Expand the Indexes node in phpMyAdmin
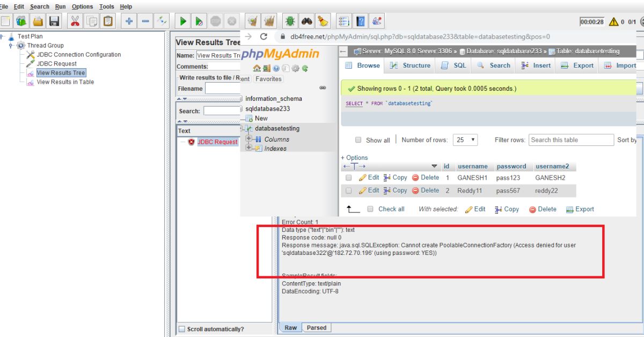Screen dimensions: 644x337 click(248, 148)
